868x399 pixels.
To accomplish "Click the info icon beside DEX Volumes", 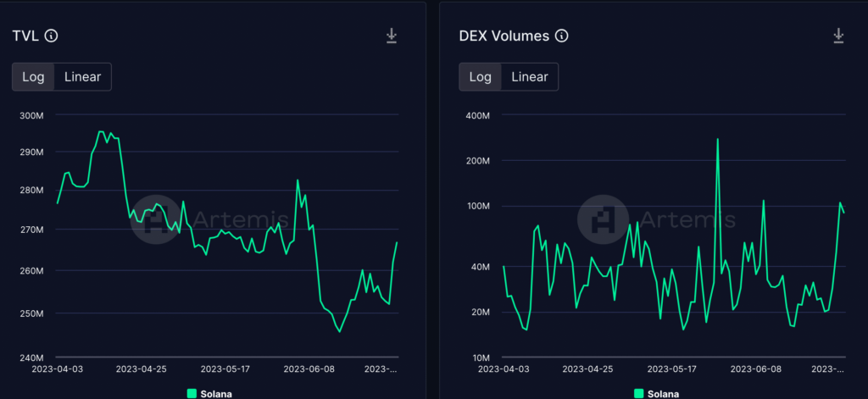I will (x=561, y=36).
